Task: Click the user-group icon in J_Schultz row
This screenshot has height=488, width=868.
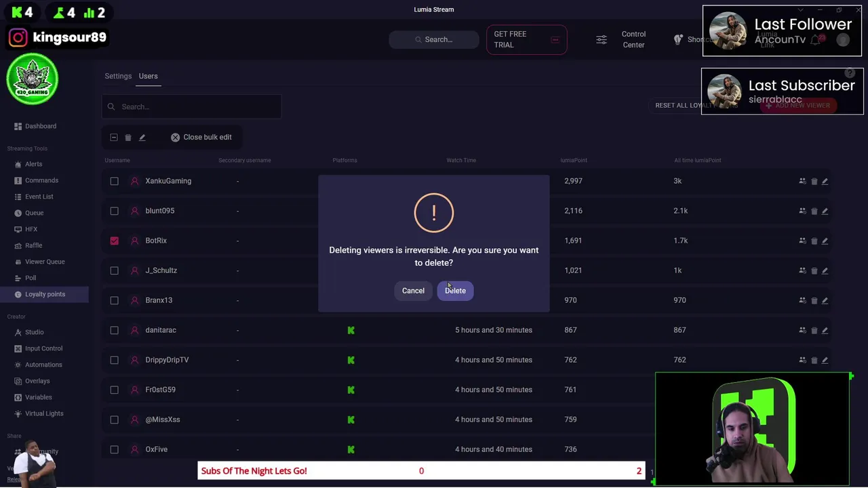Action: point(803,270)
